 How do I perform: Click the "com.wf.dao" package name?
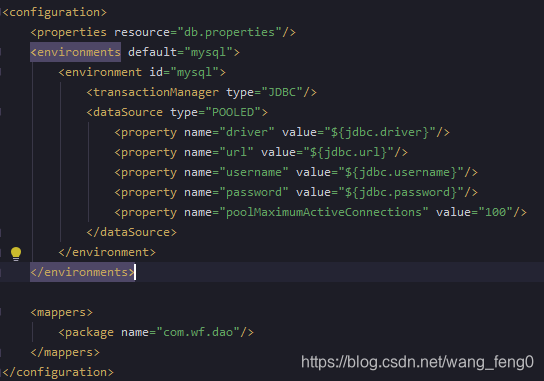coord(198,332)
